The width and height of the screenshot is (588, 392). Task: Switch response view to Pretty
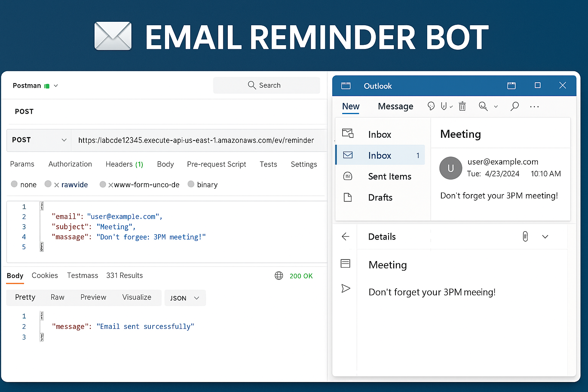coord(25,297)
